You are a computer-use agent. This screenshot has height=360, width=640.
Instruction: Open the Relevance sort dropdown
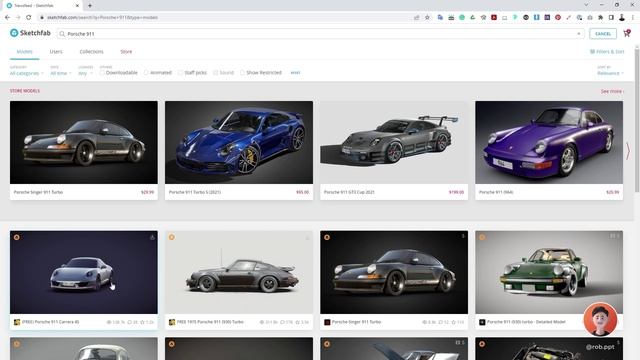(x=610, y=73)
